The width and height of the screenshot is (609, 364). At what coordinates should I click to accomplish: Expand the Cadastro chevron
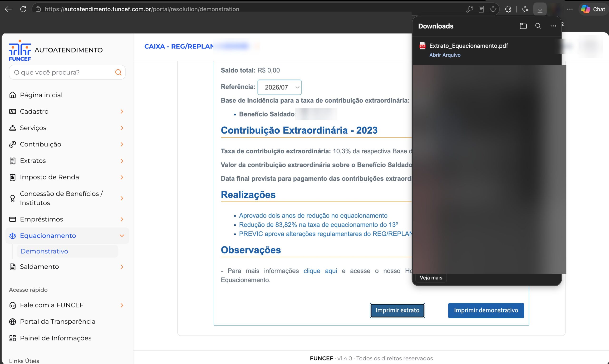click(x=122, y=111)
